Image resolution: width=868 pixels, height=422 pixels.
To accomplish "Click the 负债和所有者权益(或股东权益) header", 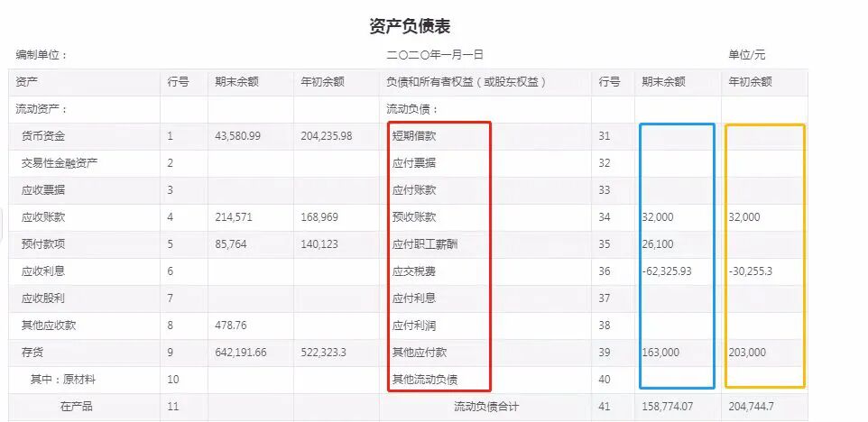I will tap(466, 82).
